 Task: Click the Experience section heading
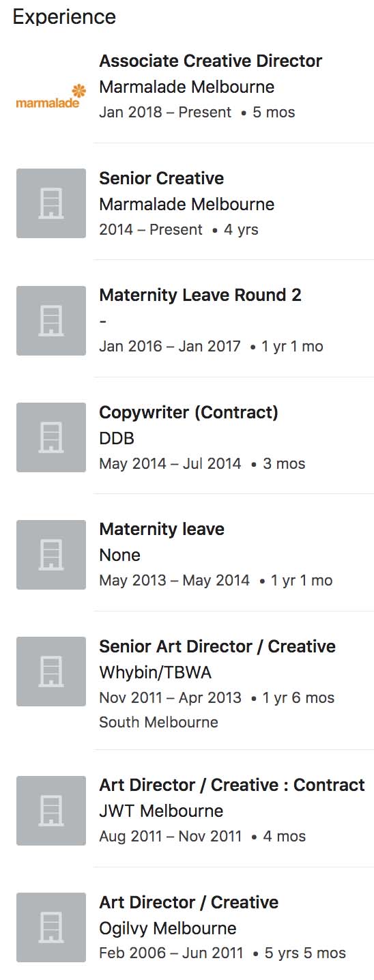(x=64, y=17)
